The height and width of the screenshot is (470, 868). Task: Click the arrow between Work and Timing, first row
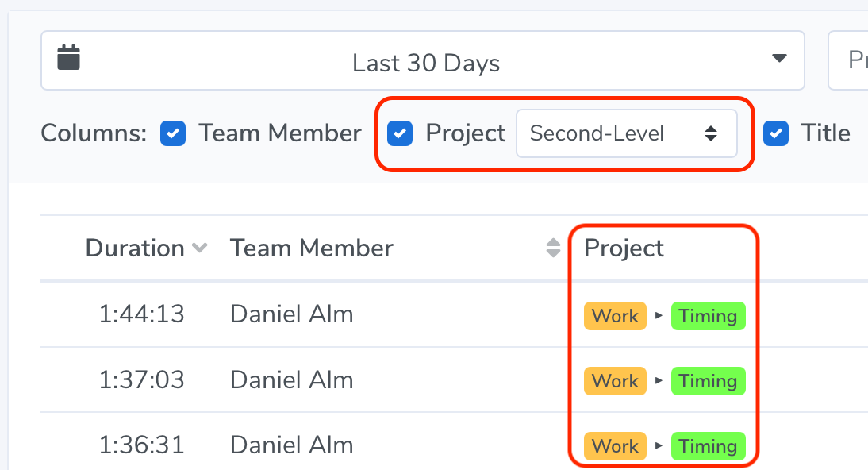pos(659,315)
